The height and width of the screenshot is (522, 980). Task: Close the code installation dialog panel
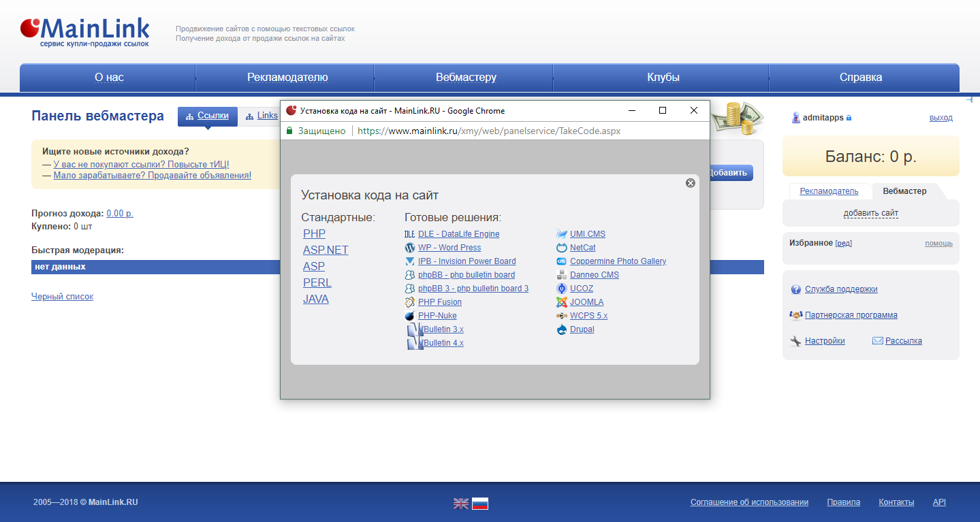(690, 182)
